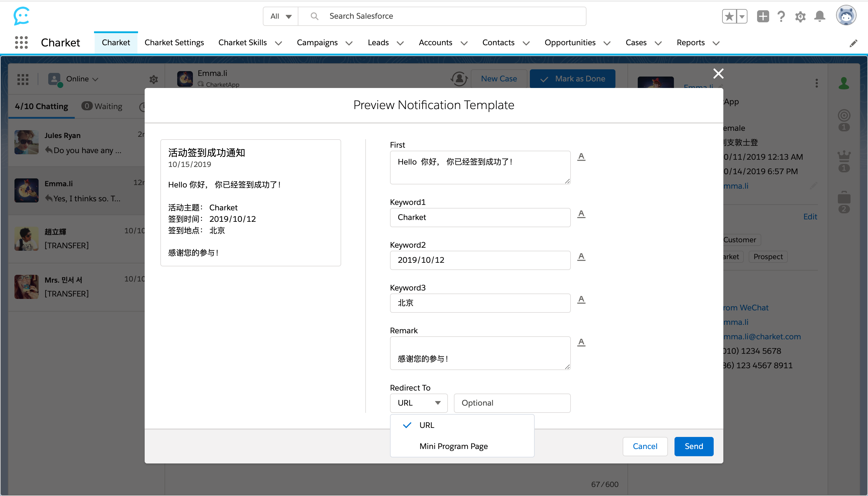Open the App Launcher dots icon

pyautogui.click(x=21, y=42)
